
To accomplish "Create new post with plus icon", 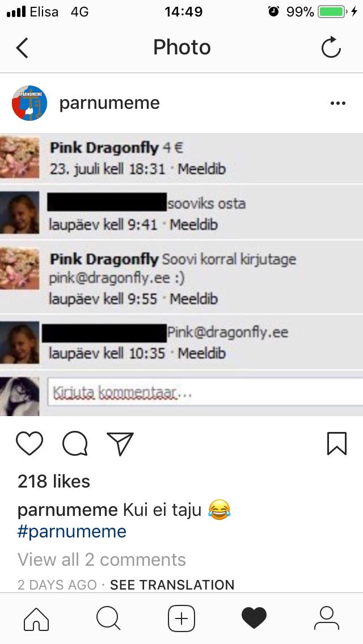I will pos(181,618).
